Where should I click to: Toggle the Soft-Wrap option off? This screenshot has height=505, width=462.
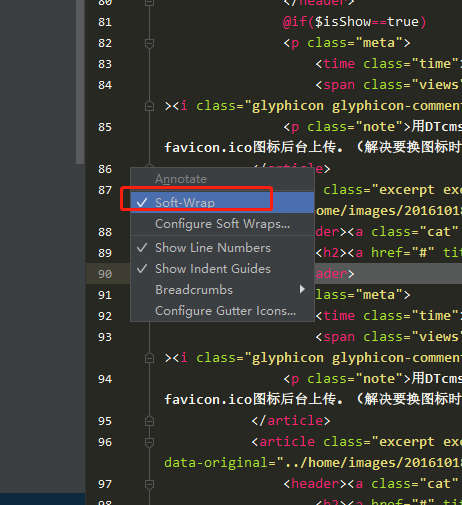click(x=222, y=202)
